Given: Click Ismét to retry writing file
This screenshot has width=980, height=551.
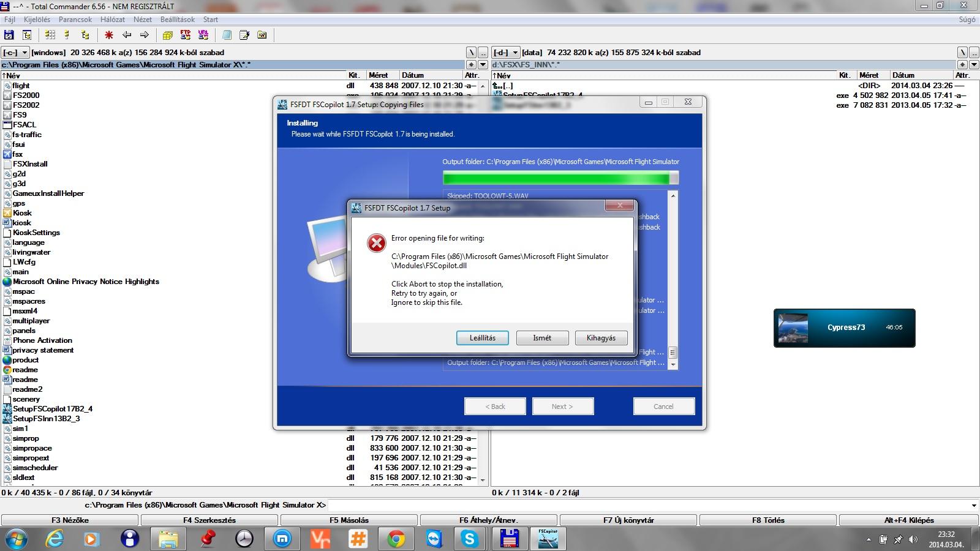Looking at the screenshot, I should (x=542, y=338).
